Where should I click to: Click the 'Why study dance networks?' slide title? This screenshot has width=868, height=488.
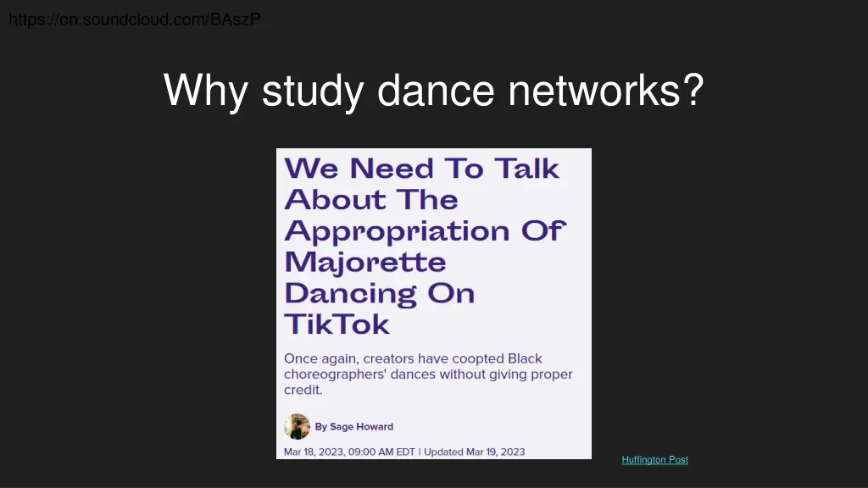click(433, 90)
